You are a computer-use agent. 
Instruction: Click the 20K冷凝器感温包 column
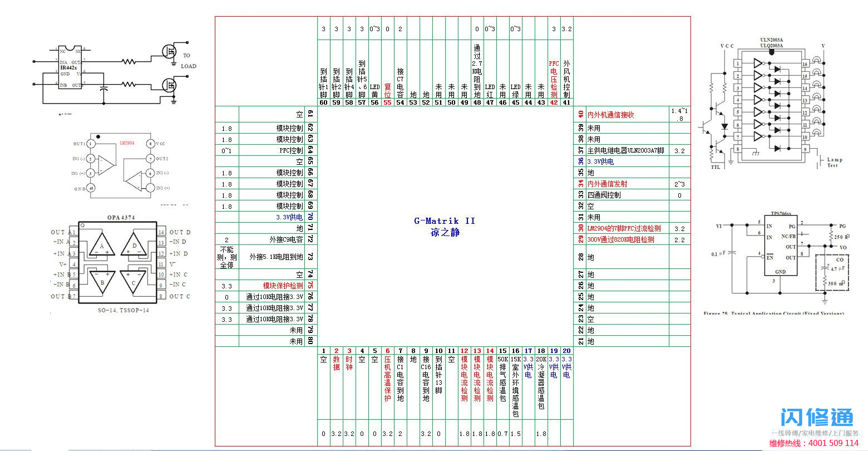tap(541, 383)
